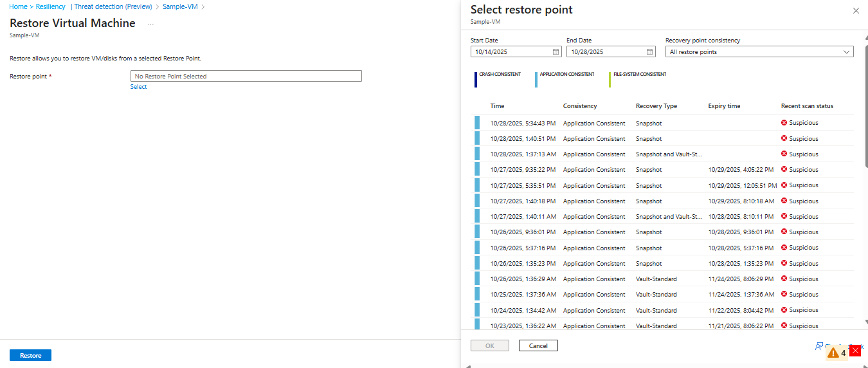Click the Restore point input field
868x368 pixels.
tap(246, 76)
